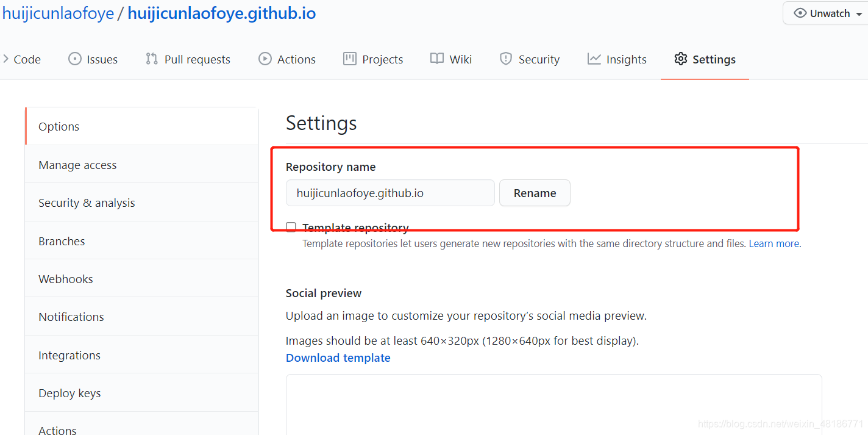Enable the Template repository checkbox
868x435 pixels.
[291, 228]
